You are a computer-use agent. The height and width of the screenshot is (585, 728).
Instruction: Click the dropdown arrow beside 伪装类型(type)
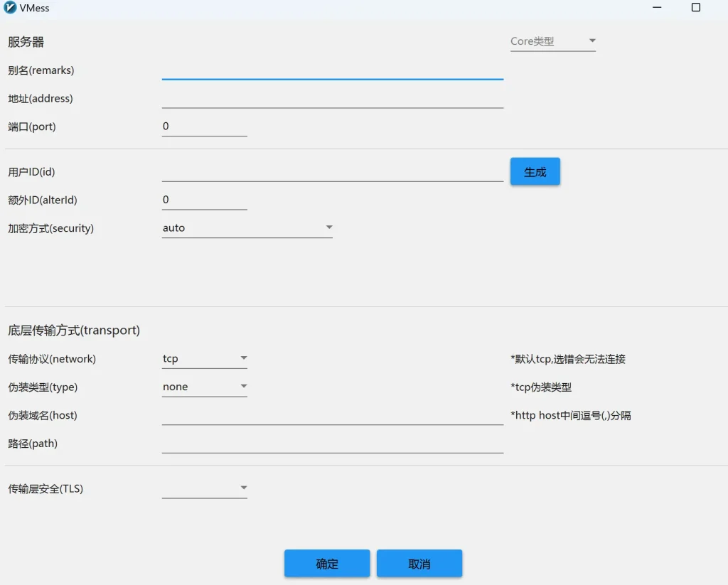click(x=244, y=386)
